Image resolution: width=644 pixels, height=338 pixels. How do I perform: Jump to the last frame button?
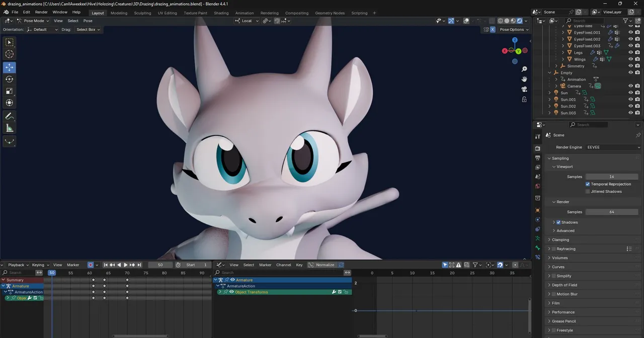(x=139, y=265)
